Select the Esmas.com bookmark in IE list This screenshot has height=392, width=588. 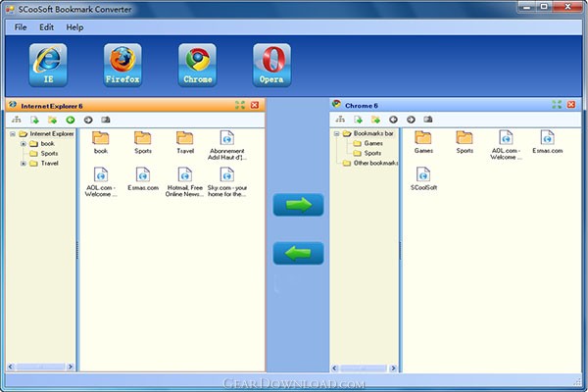click(143, 179)
